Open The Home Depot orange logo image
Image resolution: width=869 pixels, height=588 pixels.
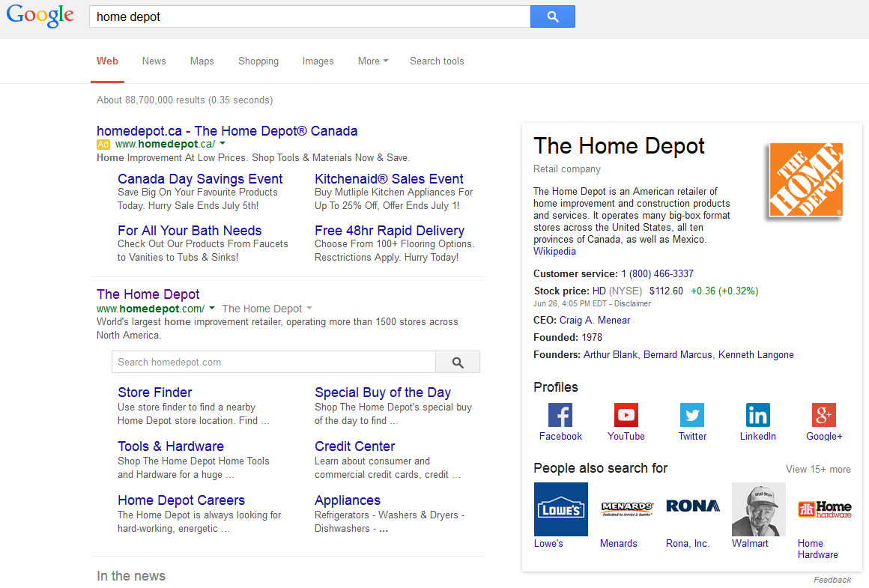tap(805, 181)
